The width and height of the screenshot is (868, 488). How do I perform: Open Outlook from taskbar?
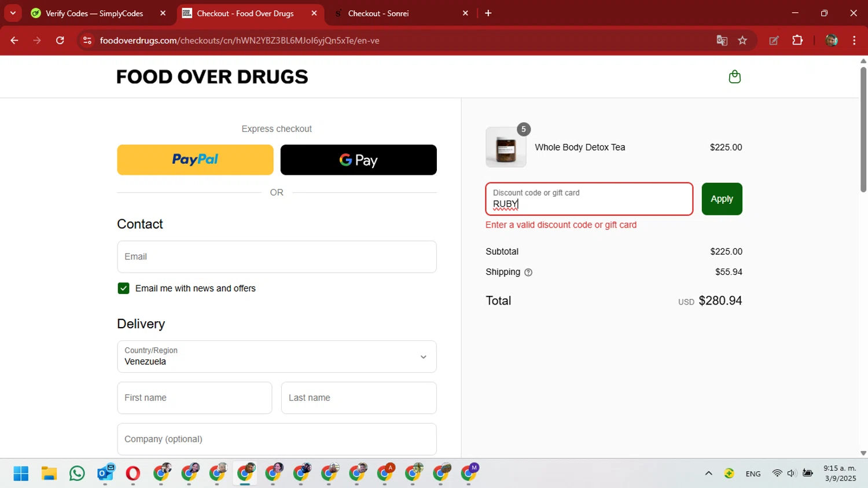click(x=105, y=474)
